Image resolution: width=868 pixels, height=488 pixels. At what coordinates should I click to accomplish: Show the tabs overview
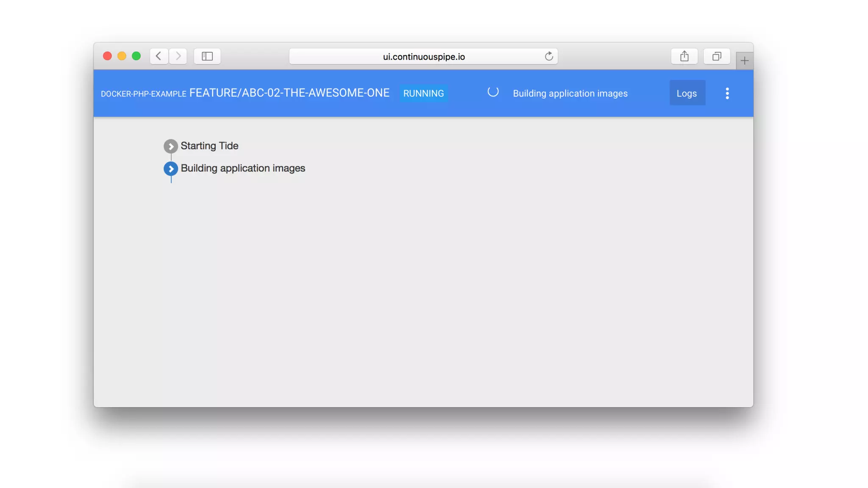point(716,56)
